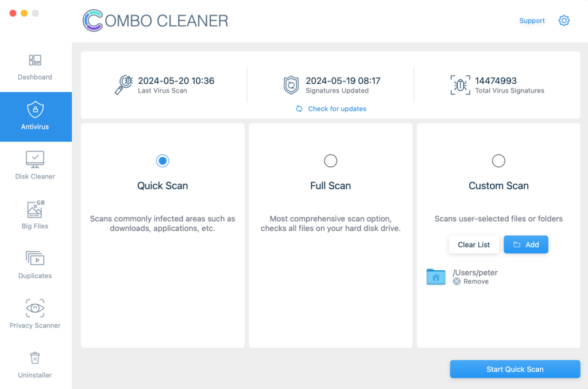Select the Full Scan option
This screenshot has width=588, height=389.
330,161
